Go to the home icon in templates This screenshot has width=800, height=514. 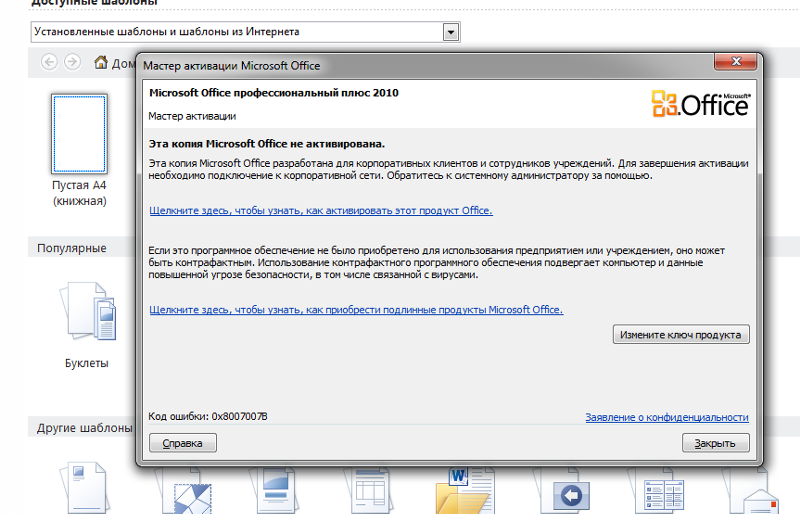point(101,62)
